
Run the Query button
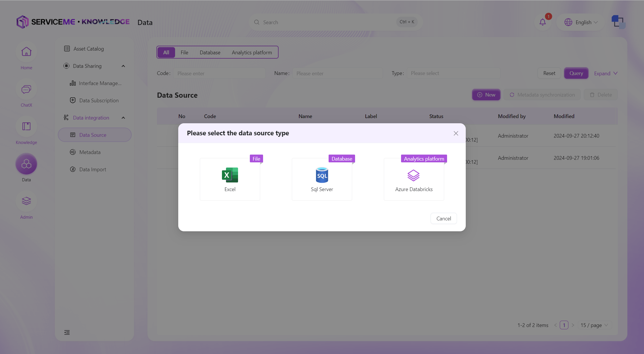point(576,73)
